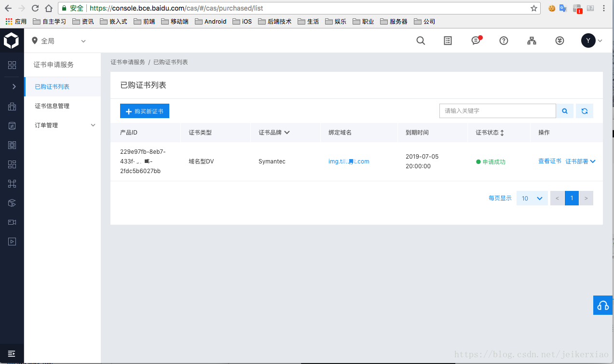The width and height of the screenshot is (614, 364).
Task: Expand the dark sidebar with the arrow icon
Action: [14, 86]
